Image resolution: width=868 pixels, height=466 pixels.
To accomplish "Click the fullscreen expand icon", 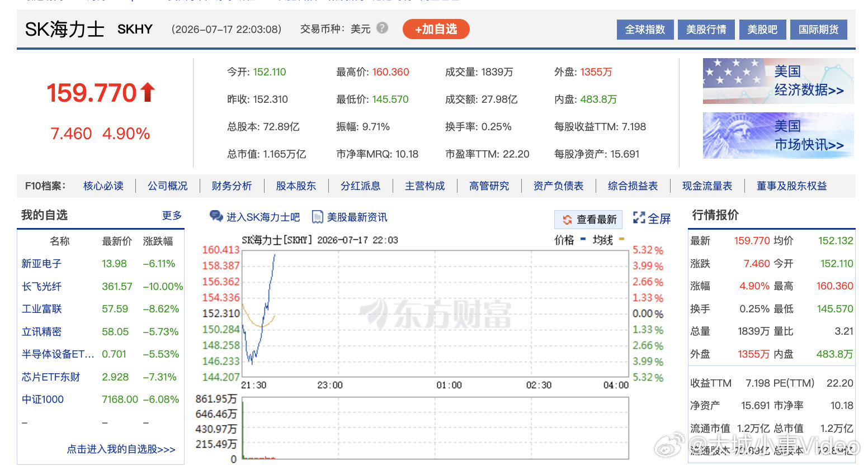I will [639, 218].
